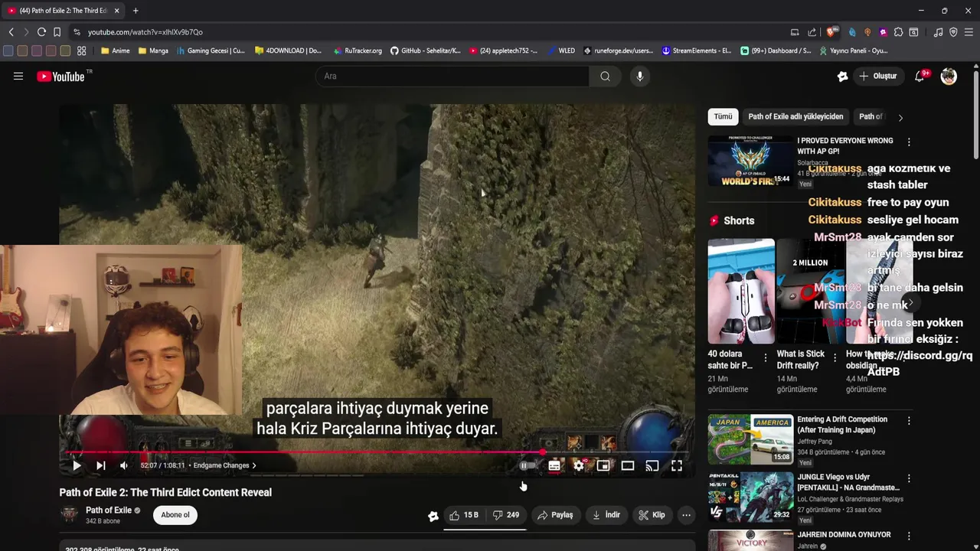Image resolution: width=980 pixels, height=551 pixels.
Task: Cast video to a TV
Action: [652, 465]
